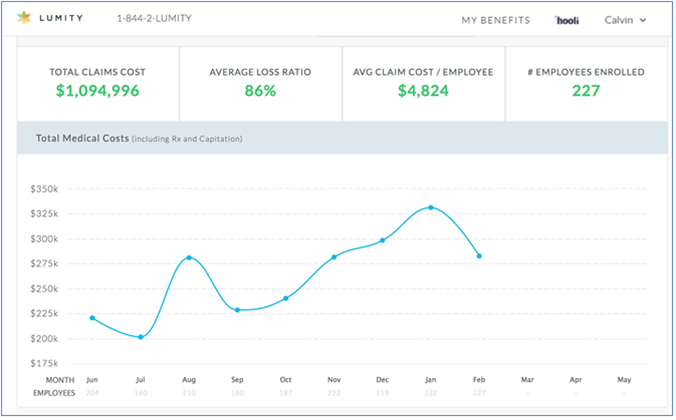
Task: Click the Sep data point on chart
Action: [x=237, y=310]
